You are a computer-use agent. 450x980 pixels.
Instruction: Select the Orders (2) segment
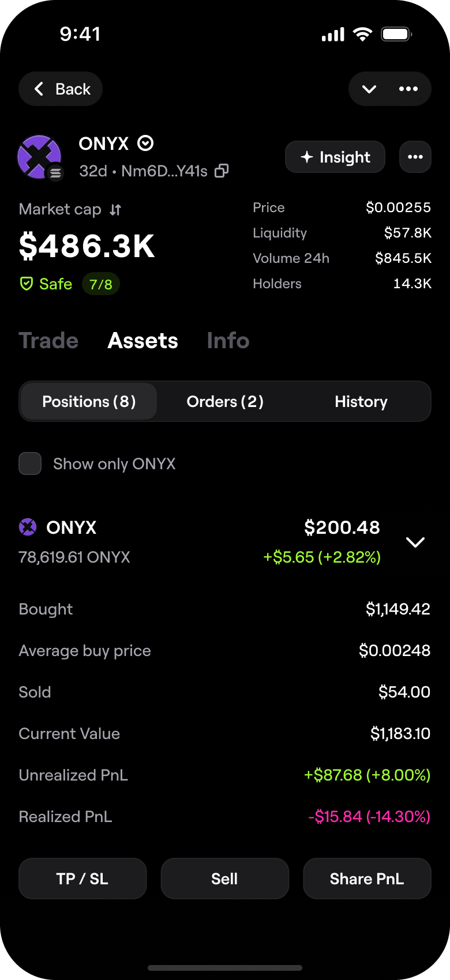click(225, 401)
